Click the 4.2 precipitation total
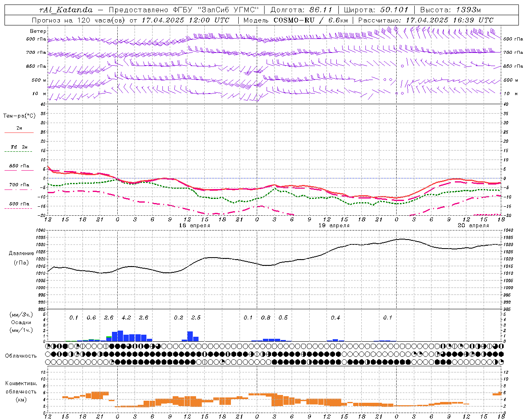 point(126,318)
